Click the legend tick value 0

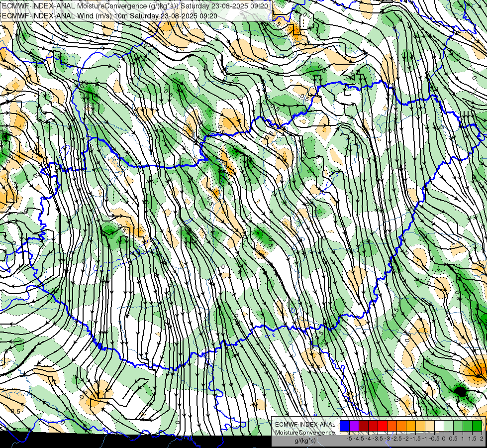click(444, 439)
